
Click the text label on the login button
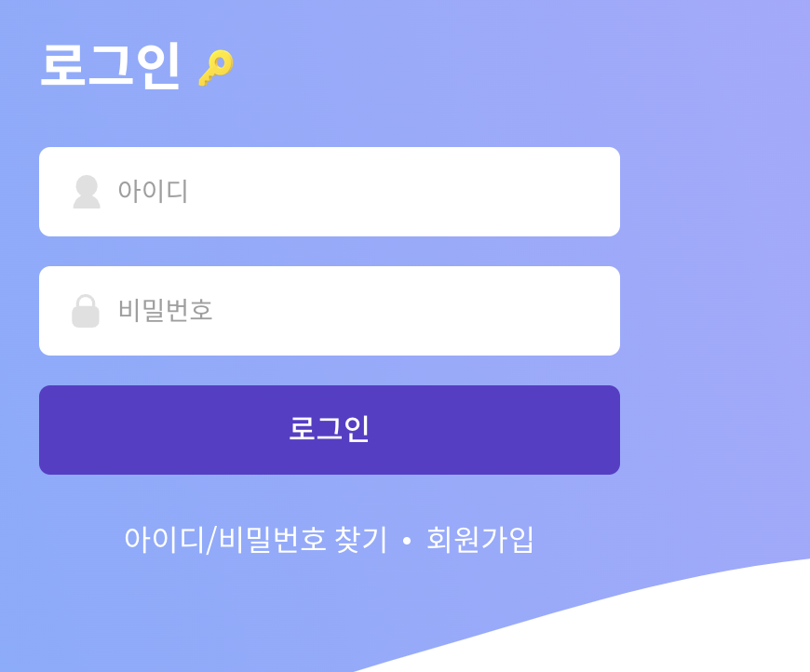pyautogui.click(x=328, y=429)
